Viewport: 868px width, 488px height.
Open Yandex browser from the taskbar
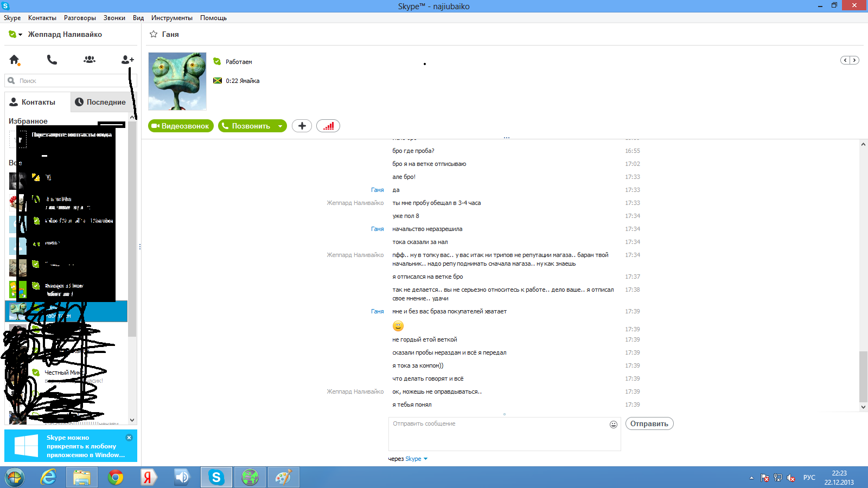click(x=148, y=477)
